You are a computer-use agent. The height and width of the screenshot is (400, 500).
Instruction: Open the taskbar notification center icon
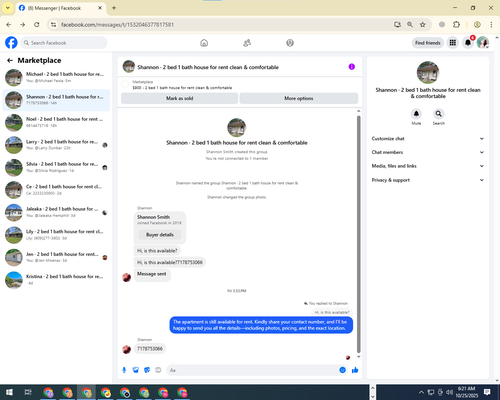point(487,392)
